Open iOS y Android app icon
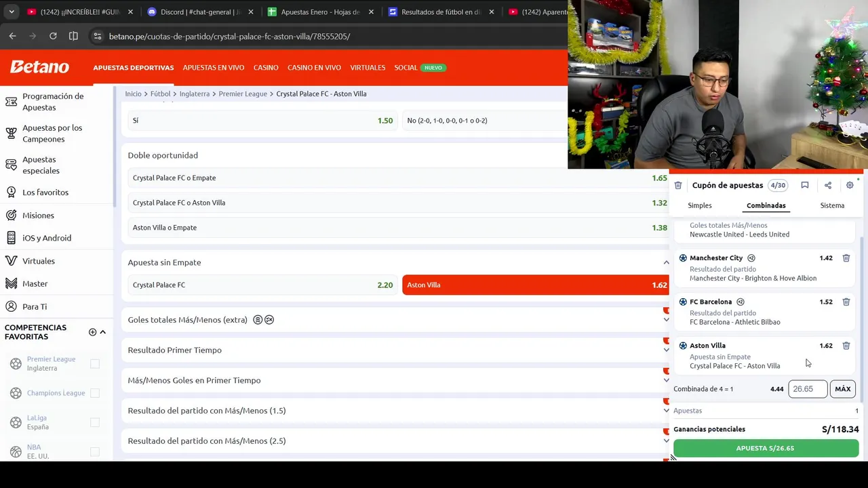The height and width of the screenshot is (488, 868). coord(11,238)
